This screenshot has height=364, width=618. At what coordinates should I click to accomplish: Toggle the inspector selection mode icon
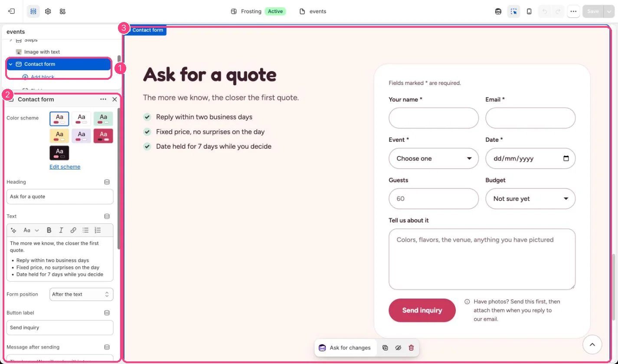point(514,11)
